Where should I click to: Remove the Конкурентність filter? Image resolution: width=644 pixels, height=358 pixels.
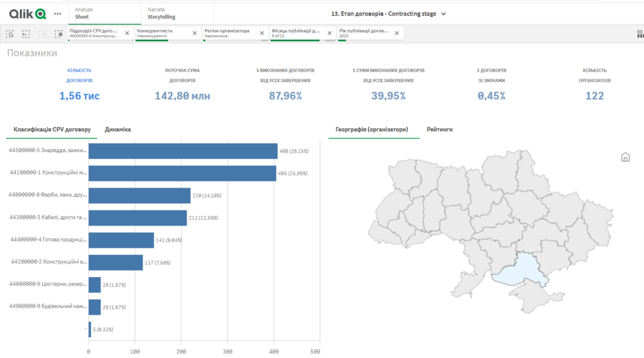pyautogui.click(x=194, y=33)
